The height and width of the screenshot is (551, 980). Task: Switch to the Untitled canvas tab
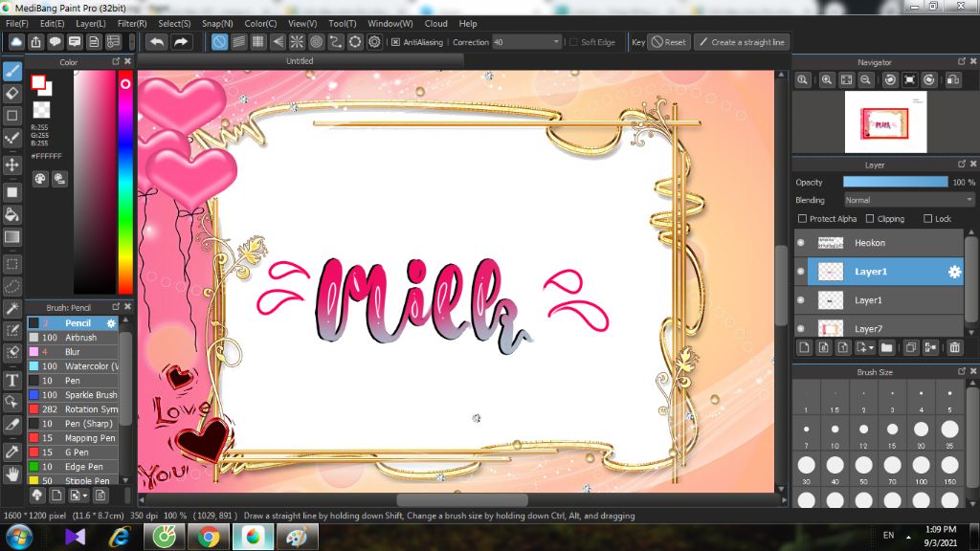click(300, 61)
